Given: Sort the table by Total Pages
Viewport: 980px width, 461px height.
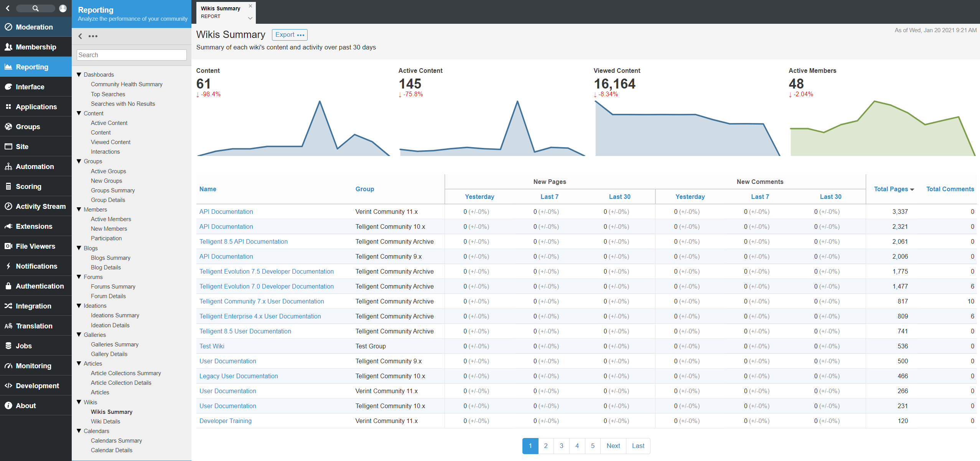Looking at the screenshot, I should [894, 189].
